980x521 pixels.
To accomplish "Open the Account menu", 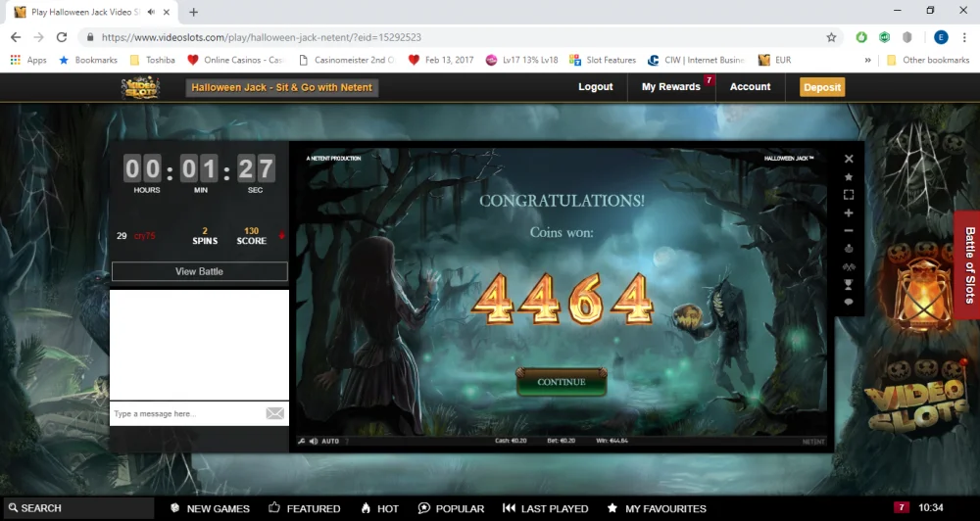I will point(750,87).
